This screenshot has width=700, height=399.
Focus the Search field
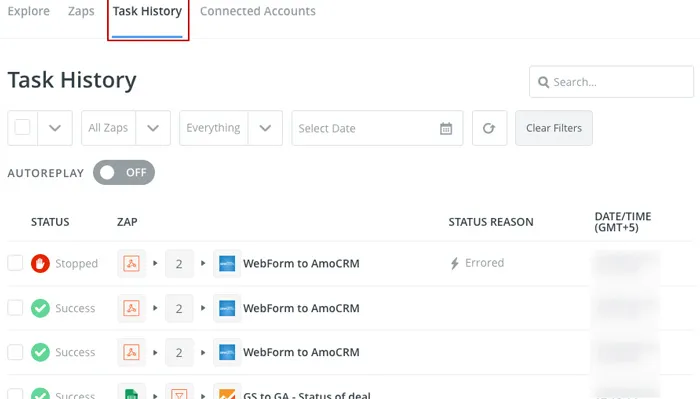point(611,82)
